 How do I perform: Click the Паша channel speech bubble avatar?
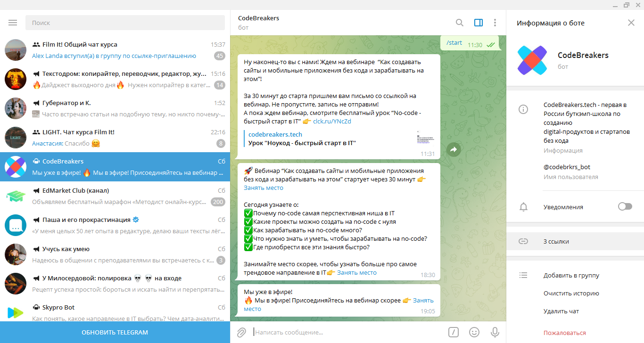click(x=15, y=225)
